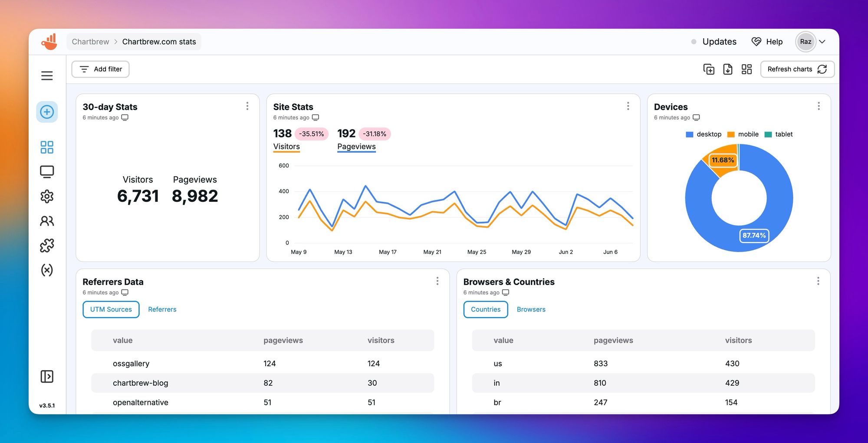868x443 pixels.
Task: Open project settings via the gear icon
Action: click(x=47, y=196)
